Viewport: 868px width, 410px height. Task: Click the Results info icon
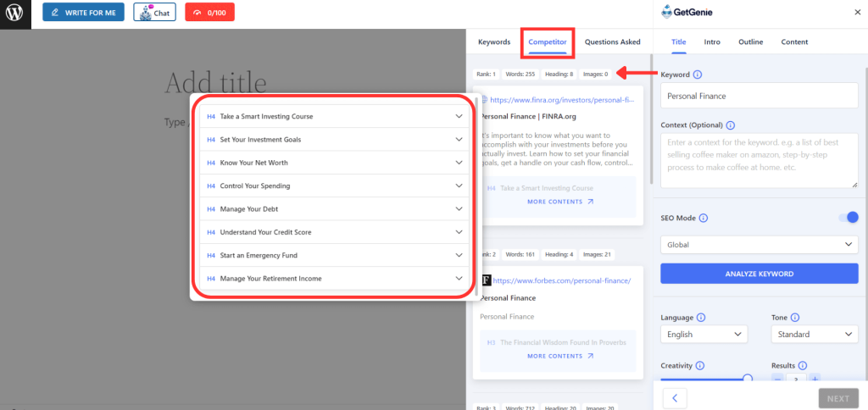point(803,366)
